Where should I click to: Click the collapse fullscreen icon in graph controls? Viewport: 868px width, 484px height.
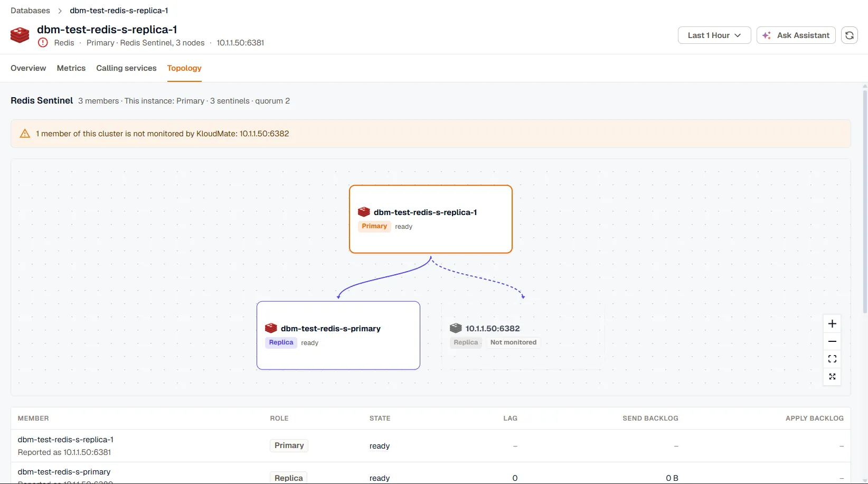(832, 377)
